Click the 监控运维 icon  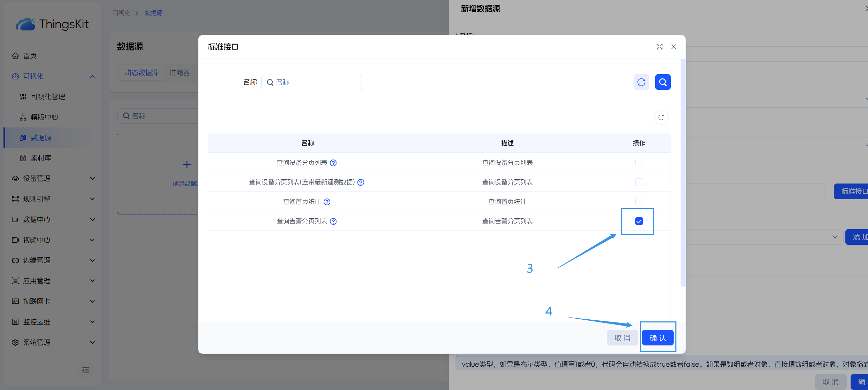[15, 322]
